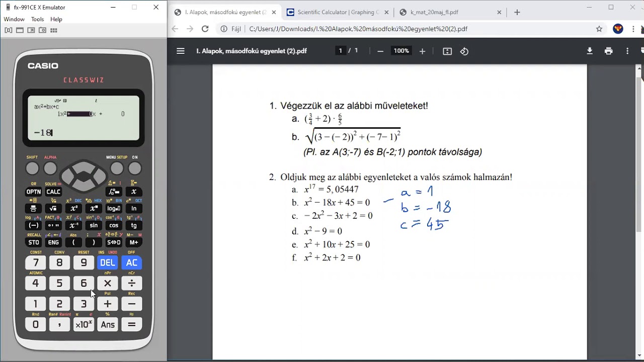644x362 pixels.
Task: Click the S⇔D conversion key
Action: [x=114, y=242]
